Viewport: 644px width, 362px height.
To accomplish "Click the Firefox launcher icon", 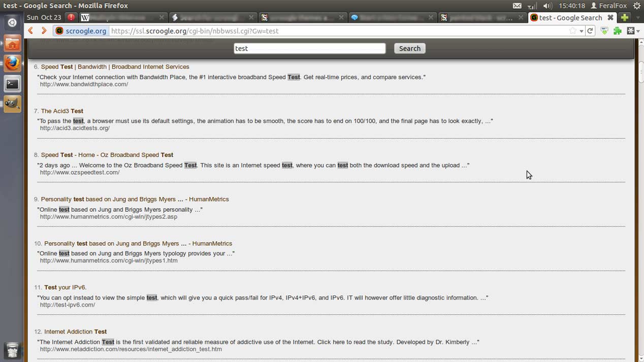I will click(12, 63).
